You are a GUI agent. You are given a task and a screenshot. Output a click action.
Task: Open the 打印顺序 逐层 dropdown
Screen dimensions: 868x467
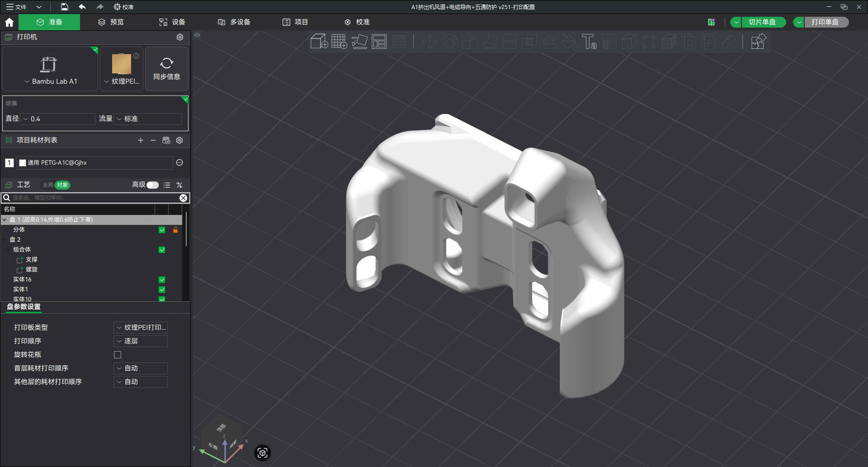pyautogui.click(x=141, y=341)
